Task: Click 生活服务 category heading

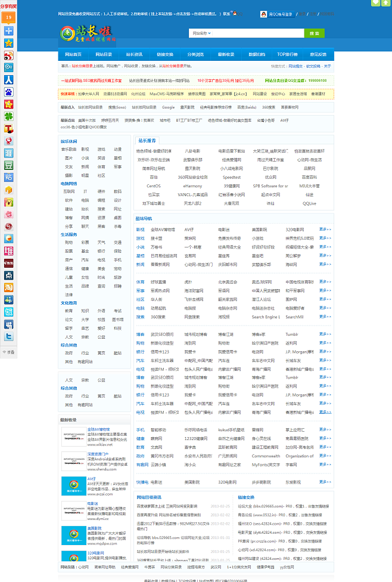Action: pos(69,234)
